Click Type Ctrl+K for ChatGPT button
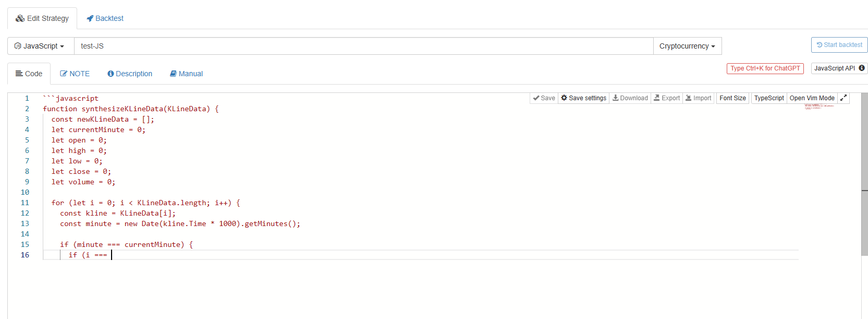The height and width of the screenshot is (319, 868). coord(765,68)
